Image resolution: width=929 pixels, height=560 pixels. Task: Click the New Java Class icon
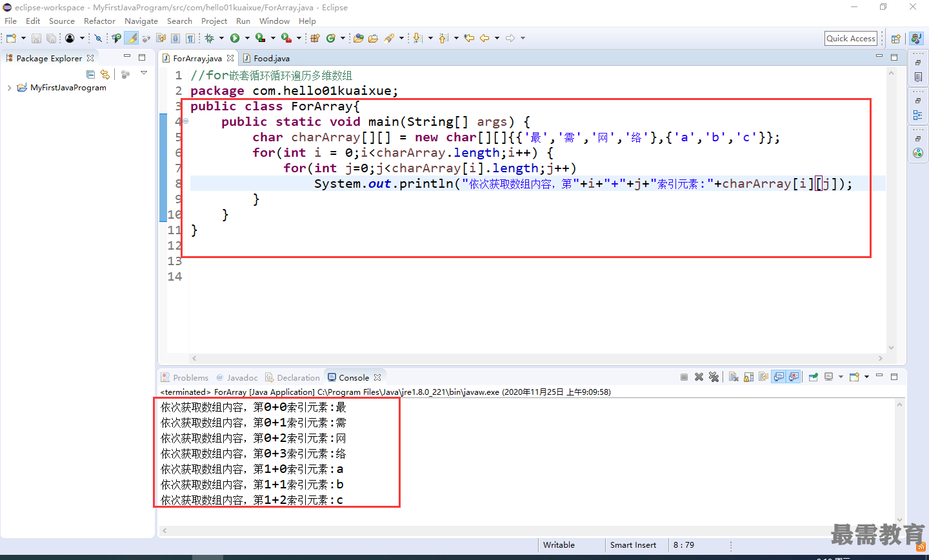(x=331, y=38)
